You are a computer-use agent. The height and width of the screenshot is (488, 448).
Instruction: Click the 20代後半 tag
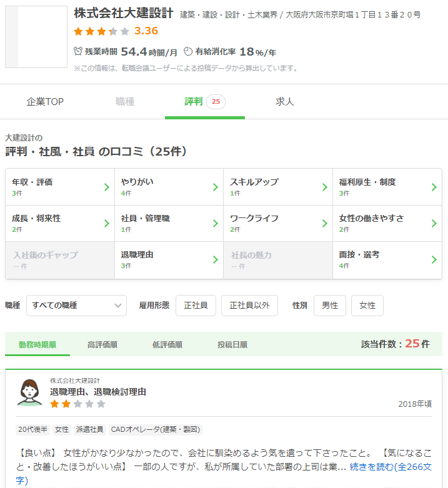click(32, 429)
